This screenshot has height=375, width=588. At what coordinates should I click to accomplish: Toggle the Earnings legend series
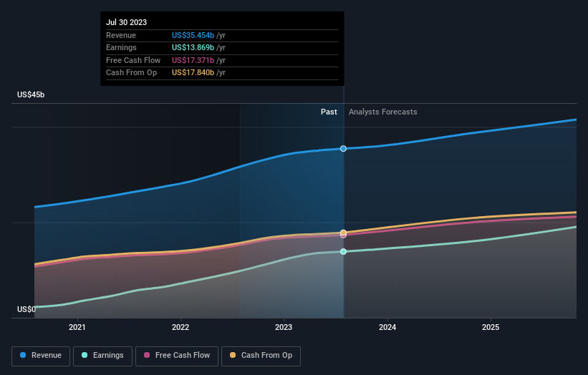(102, 356)
